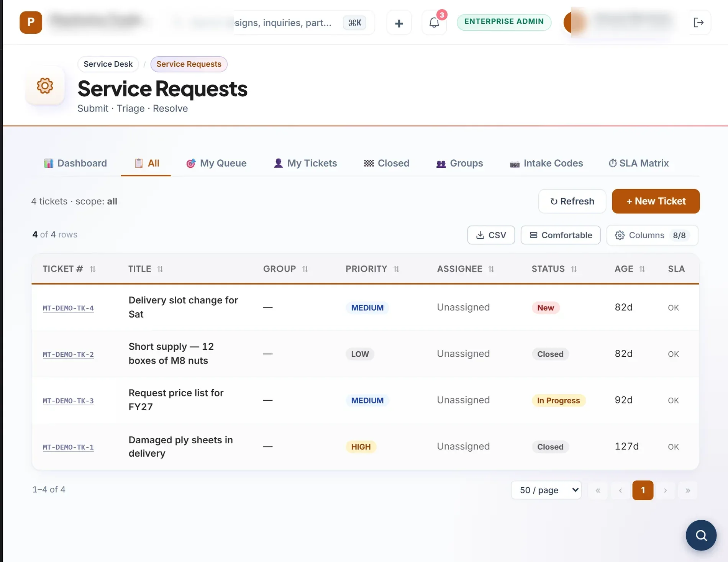Switch to the My Queue tab
Viewport: 728px width, 562px height.
tap(216, 163)
